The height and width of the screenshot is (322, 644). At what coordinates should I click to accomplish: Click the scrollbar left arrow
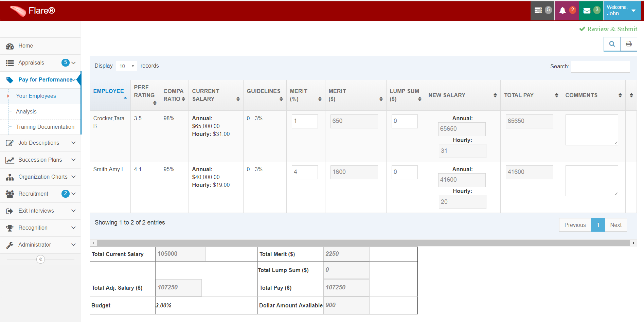coord(93,243)
